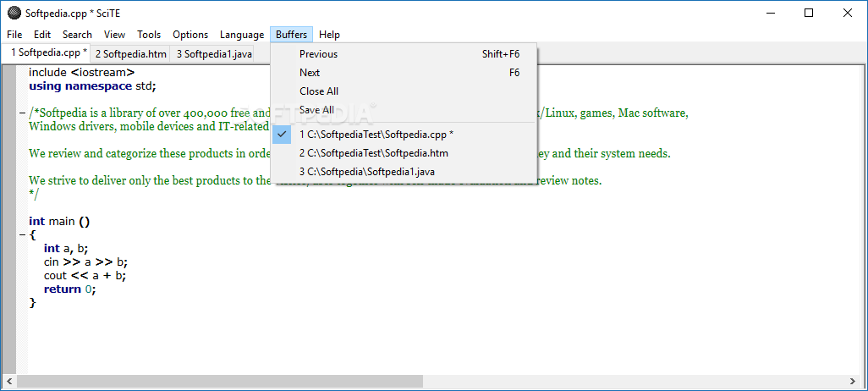Collapse the main function fold marker
Image resolution: width=868 pixels, height=391 pixels.
pyautogui.click(x=22, y=234)
